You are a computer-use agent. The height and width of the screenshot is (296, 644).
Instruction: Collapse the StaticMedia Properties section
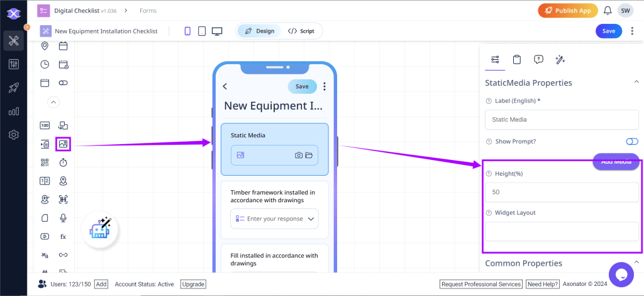tap(636, 82)
